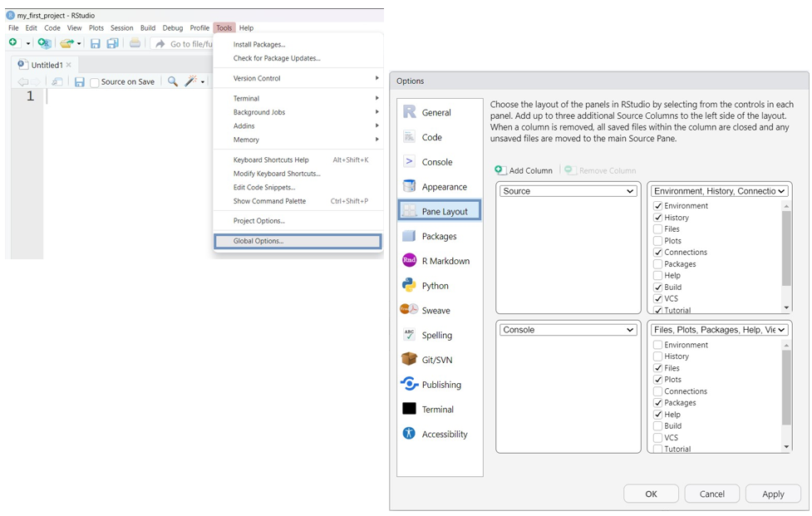Image resolution: width=812 pixels, height=516 pixels.
Task: Select the Git/SVN options category
Action: (436, 360)
